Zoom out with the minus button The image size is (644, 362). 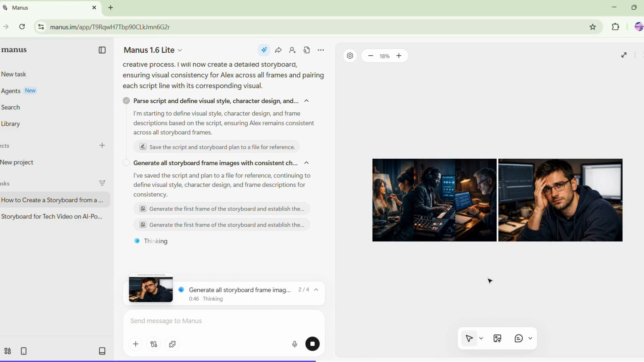click(x=370, y=56)
